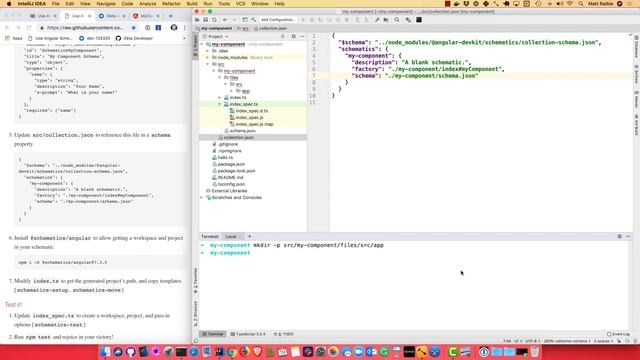
Task: Expand the index.ts node
Action: [220, 98]
